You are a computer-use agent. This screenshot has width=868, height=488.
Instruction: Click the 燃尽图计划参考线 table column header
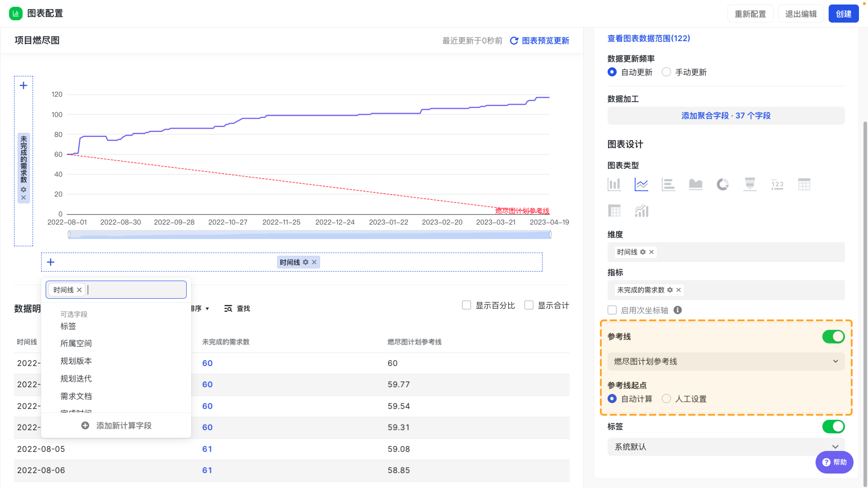click(415, 342)
